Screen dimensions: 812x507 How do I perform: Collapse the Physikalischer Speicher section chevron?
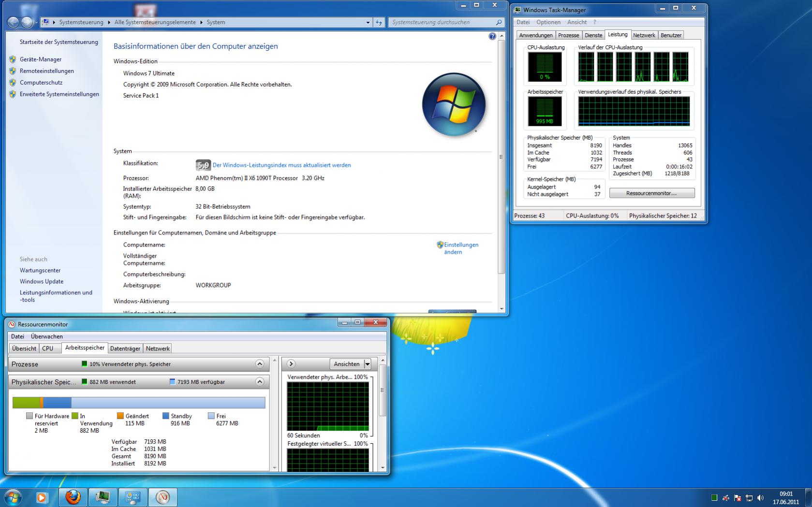(x=260, y=382)
